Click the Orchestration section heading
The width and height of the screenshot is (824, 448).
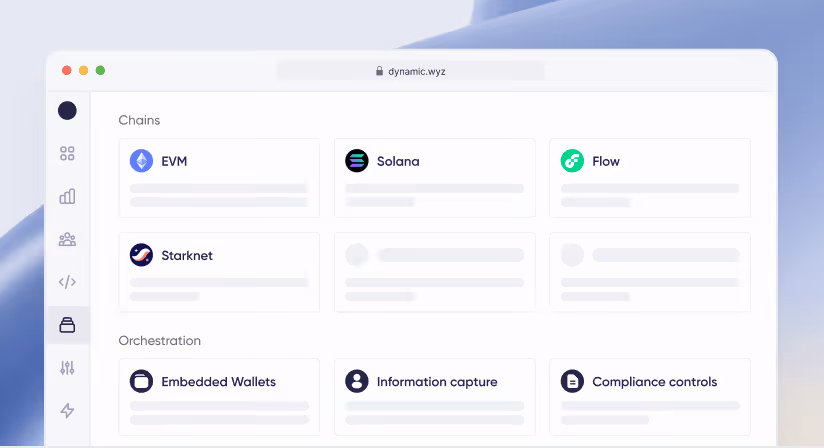[x=160, y=340]
